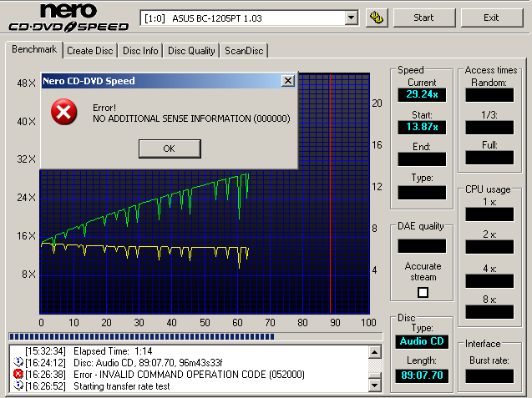The image size is (532, 398).
Task: Click the CPU usage 1 x field
Action: [x=489, y=214]
